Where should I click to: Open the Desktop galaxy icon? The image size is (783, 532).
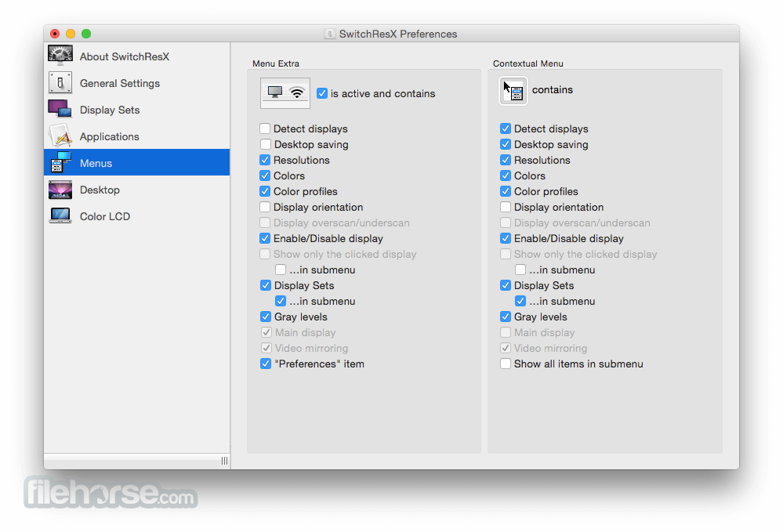60,190
